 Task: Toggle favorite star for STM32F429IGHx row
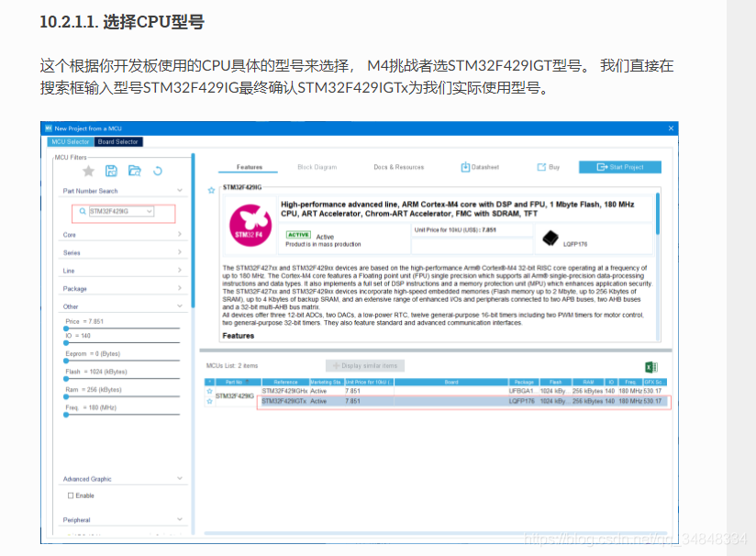(x=210, y=391)
